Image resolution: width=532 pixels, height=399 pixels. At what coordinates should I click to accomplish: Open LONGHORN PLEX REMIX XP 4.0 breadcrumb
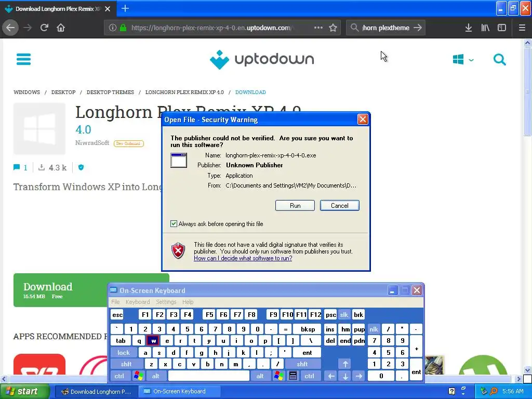pyautogui.click(x=184, y=92)
